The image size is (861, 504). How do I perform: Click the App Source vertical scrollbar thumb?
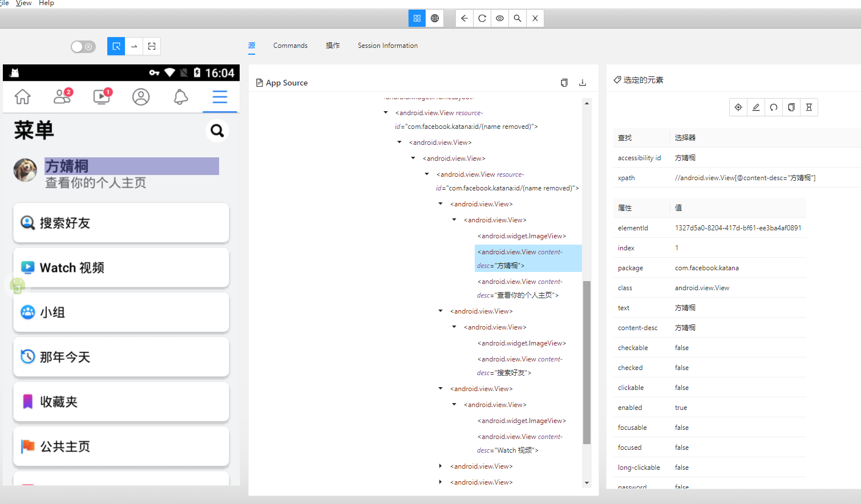click(x=587, y=363)
